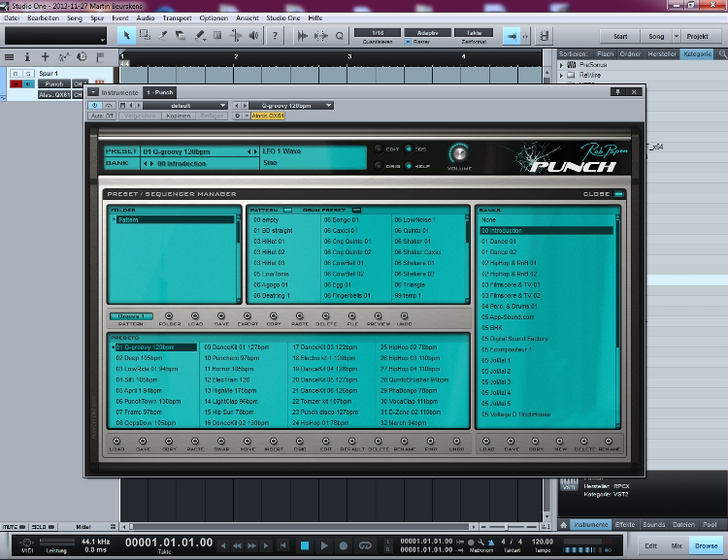Screen dimensions: 728x560
Task: Click the pattern FOLDER button
Action: click(169, 316)
